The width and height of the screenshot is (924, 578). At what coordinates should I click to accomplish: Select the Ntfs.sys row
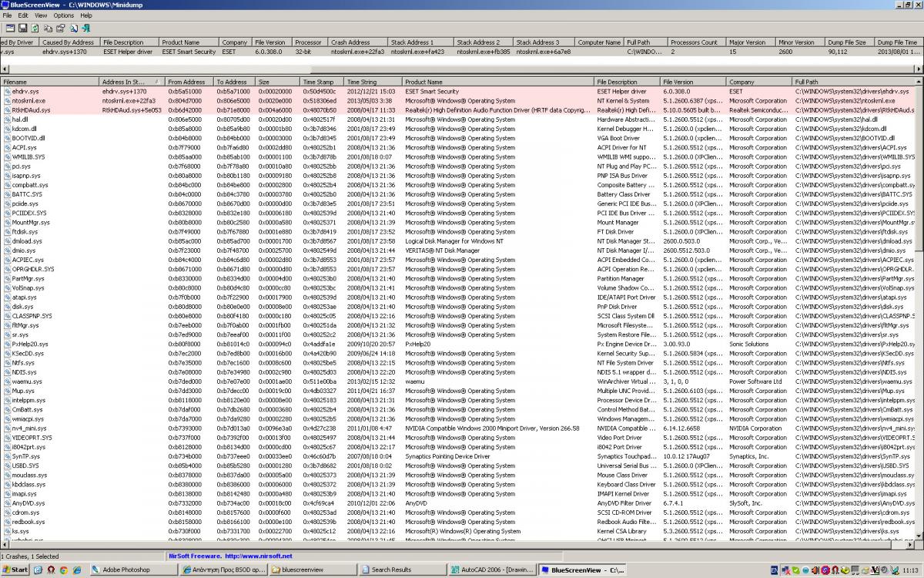(x=457, y=362)
